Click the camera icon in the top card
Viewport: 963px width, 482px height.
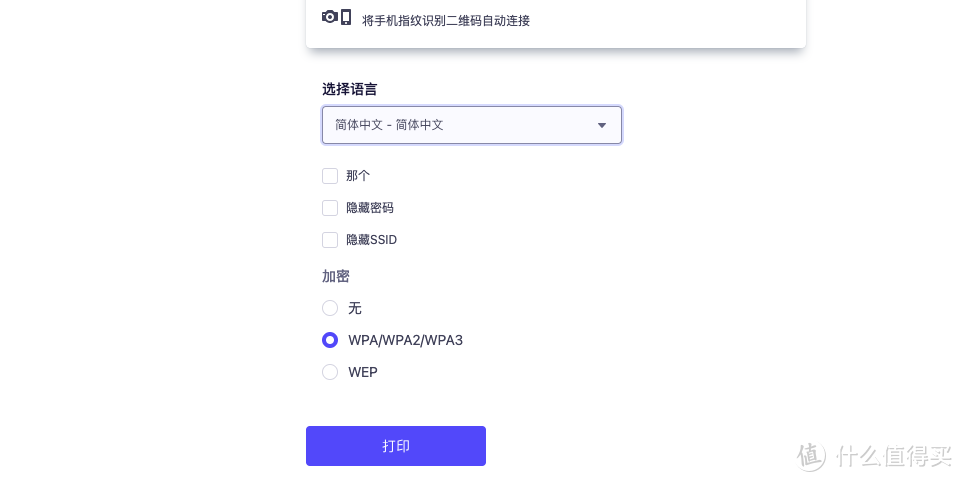pos(329,17)
